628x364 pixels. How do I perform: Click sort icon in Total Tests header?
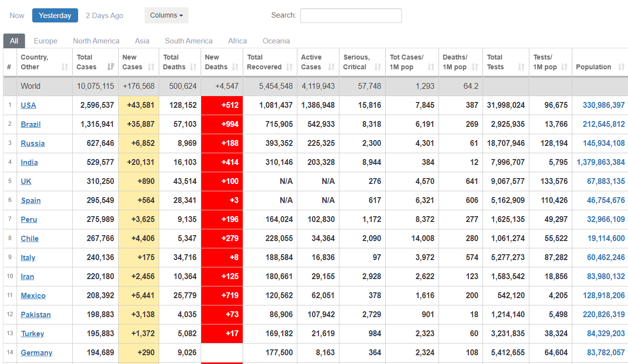521,67
